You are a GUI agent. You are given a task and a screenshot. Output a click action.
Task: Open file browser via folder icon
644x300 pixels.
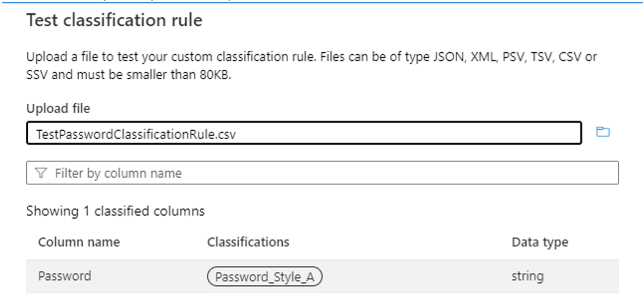point(602,132)
